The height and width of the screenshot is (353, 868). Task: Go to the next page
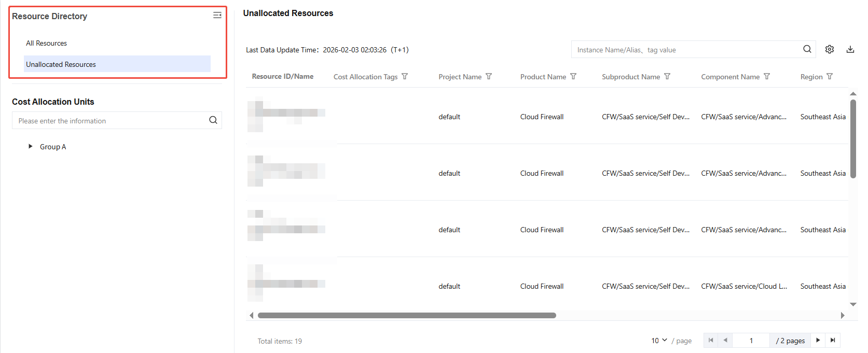818,341
